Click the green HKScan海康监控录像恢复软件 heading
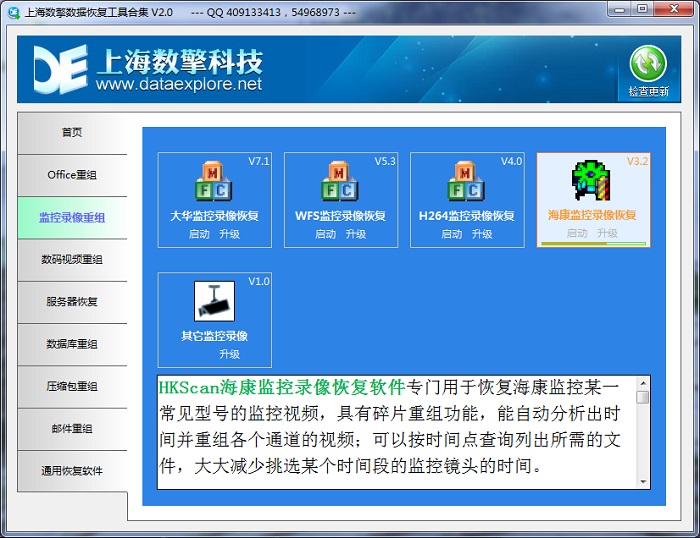 [282, 387]
